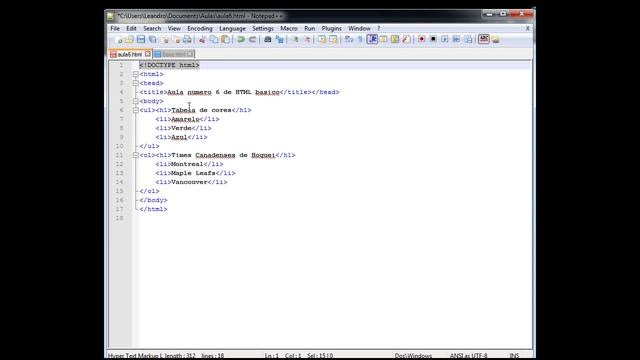
Task: Click the Open file folder icon
Action: pos(129,40)
